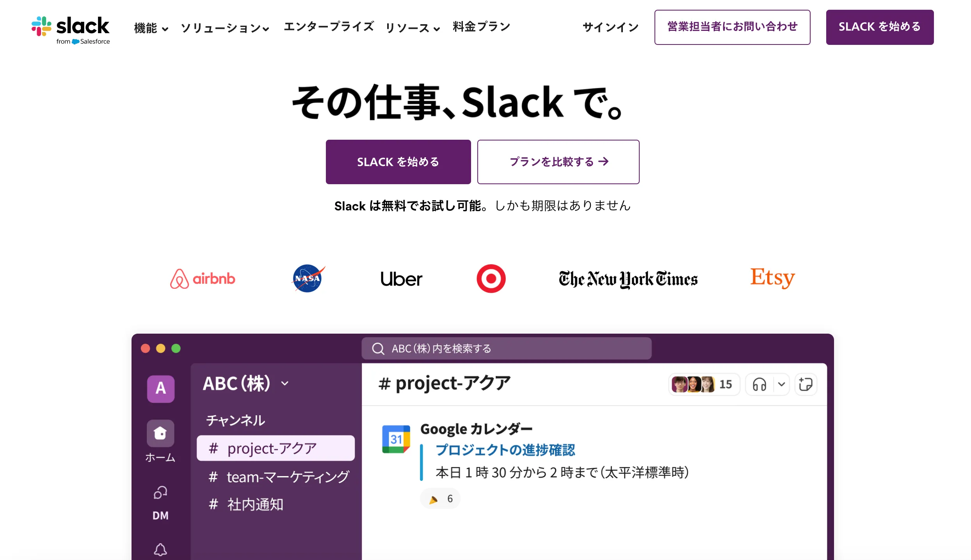Screen dimensions: 971x560
Task: Click the Google カレンダー app icon
Action: point(396,439)
